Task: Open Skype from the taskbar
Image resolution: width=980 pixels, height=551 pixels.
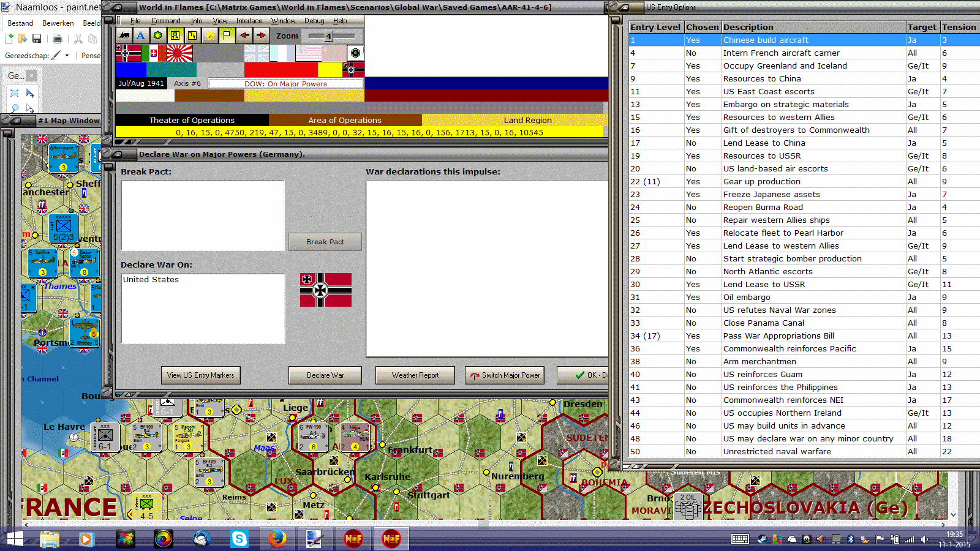Action: 239,539
